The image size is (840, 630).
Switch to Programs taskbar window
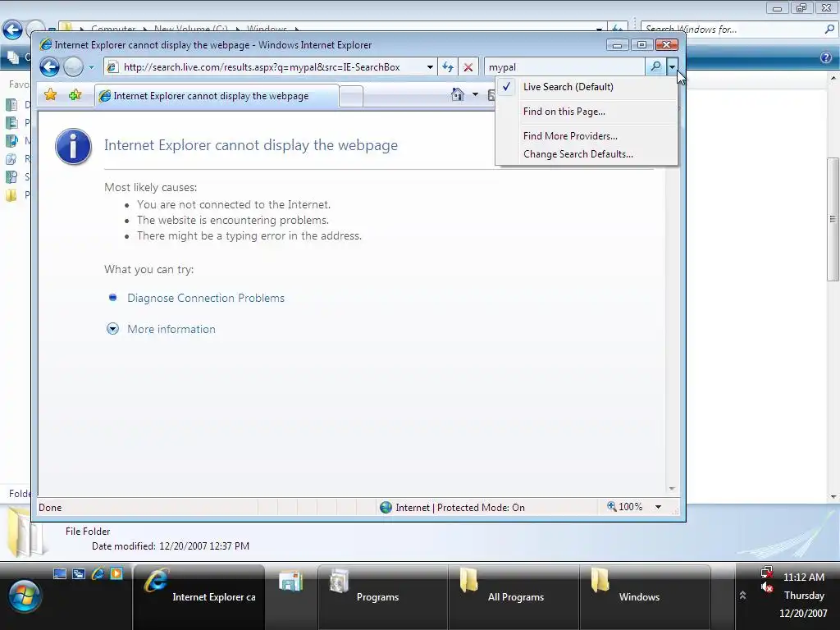pyautogui.click(x=383, y=596)
